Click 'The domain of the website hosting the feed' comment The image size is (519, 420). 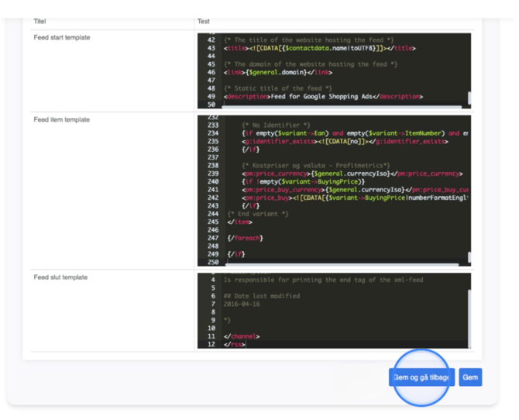[x=311, y=64]
